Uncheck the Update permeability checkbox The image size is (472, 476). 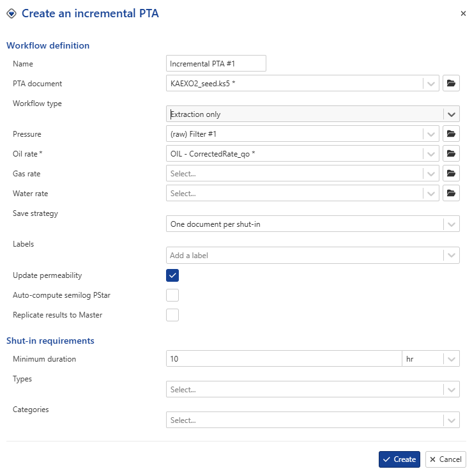(172, 275)
